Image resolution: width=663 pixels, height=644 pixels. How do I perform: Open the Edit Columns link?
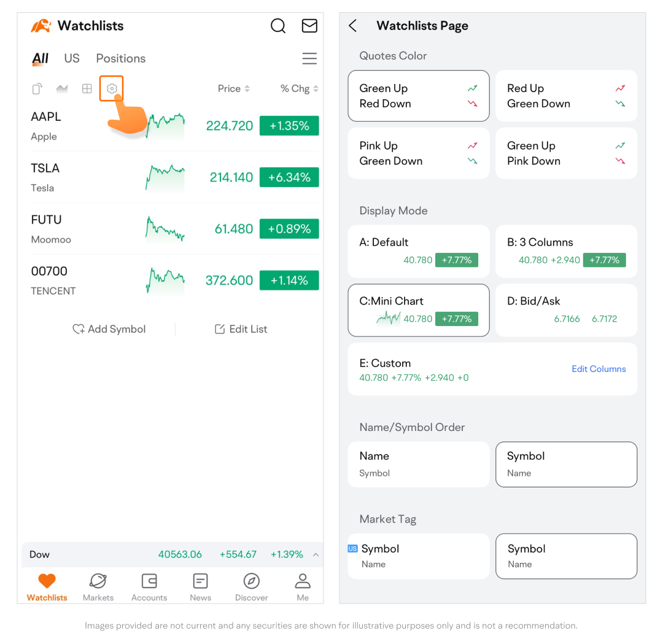tap(599, 369)
